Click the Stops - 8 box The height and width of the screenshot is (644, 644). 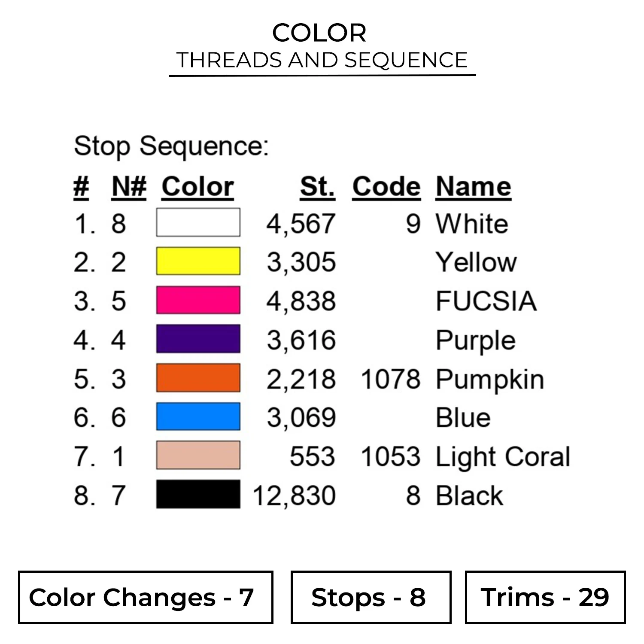click(x=371, y=597)
